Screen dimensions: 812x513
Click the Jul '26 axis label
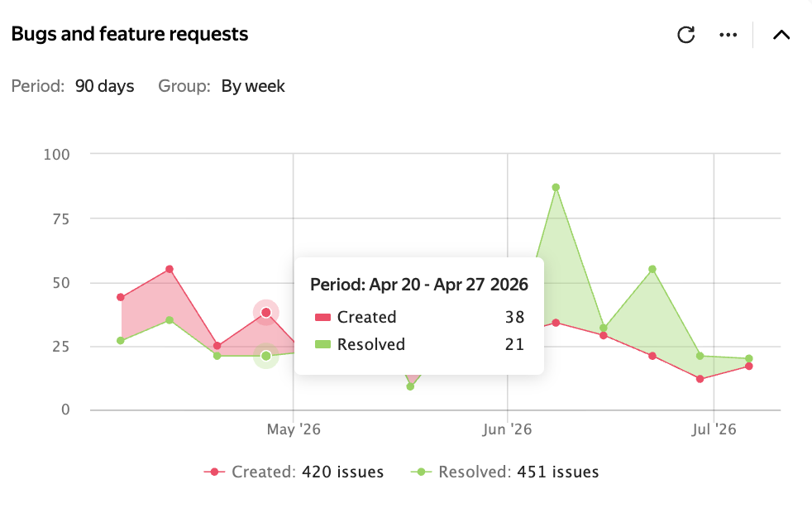click(714, 429)
